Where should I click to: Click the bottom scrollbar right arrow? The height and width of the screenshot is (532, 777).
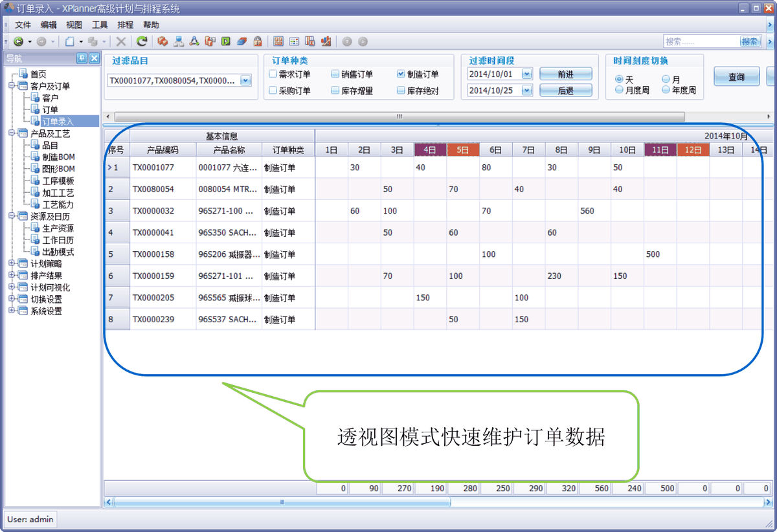768,502
